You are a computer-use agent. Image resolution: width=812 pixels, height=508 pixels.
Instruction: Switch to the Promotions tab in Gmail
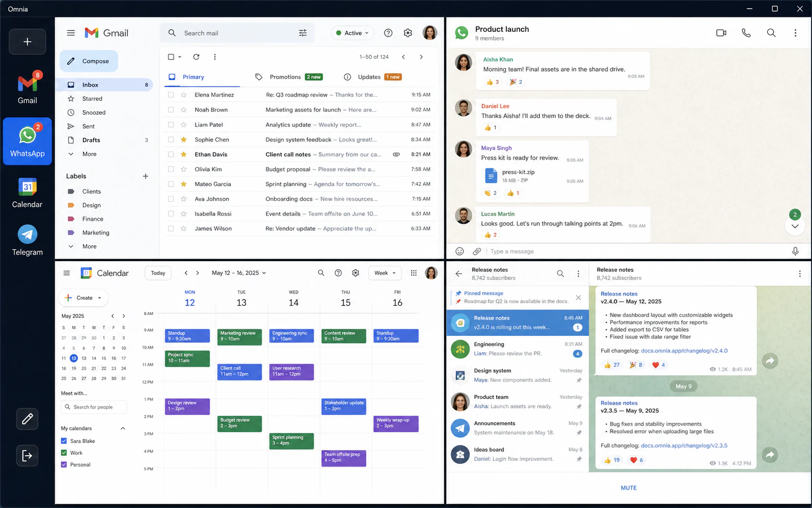click(288, 77)
